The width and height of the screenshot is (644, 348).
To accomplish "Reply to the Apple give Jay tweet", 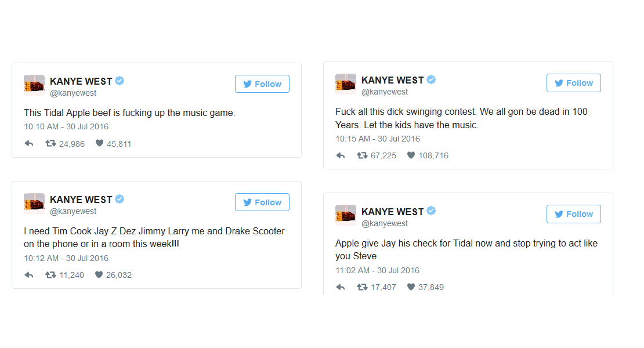I will click(x=341, y=287).
